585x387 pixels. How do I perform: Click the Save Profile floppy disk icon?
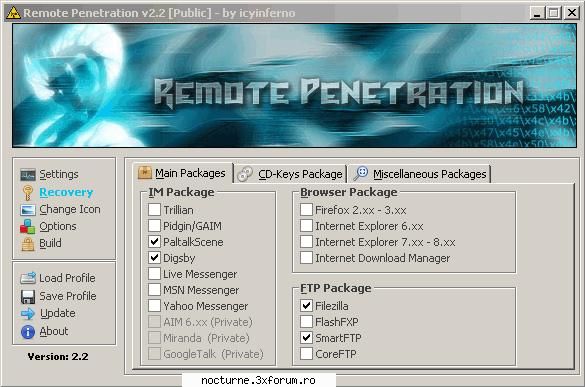click(28, 296)
